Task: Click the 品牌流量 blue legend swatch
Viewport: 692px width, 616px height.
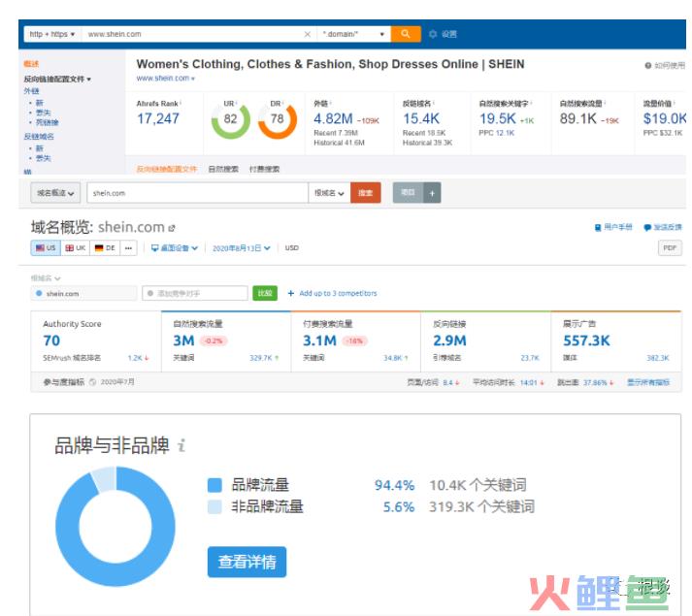Action: point(214,485)
